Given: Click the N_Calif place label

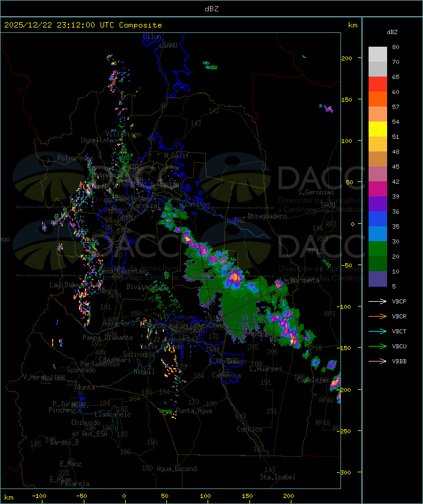Looking at the screenshot, I should click(176, 155).
